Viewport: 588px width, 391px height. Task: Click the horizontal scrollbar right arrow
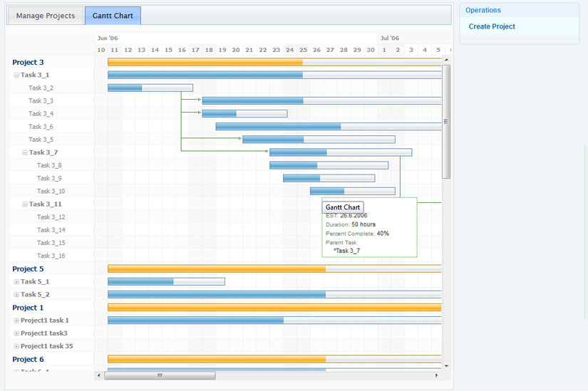[x=437, y=375]
